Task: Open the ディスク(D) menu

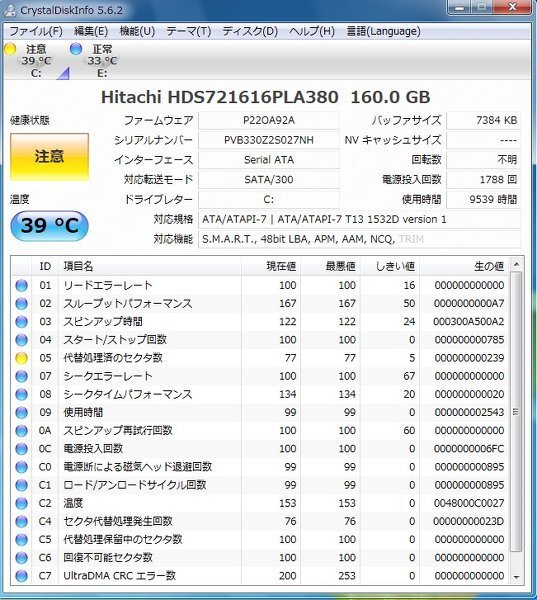Action: [250, 31]
